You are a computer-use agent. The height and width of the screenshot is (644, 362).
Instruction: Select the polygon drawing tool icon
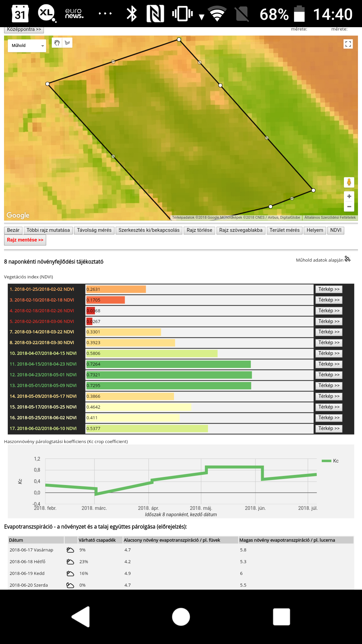coord(68,43)
